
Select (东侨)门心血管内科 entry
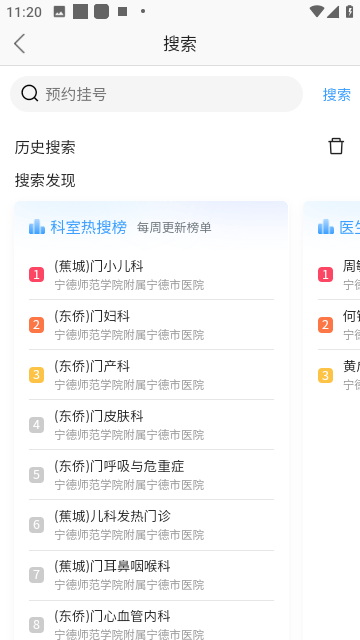(x=151, y=620)
